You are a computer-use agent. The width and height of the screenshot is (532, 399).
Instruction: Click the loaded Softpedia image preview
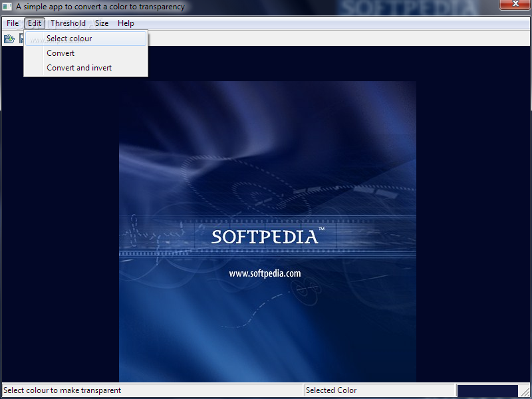(267, 231)
